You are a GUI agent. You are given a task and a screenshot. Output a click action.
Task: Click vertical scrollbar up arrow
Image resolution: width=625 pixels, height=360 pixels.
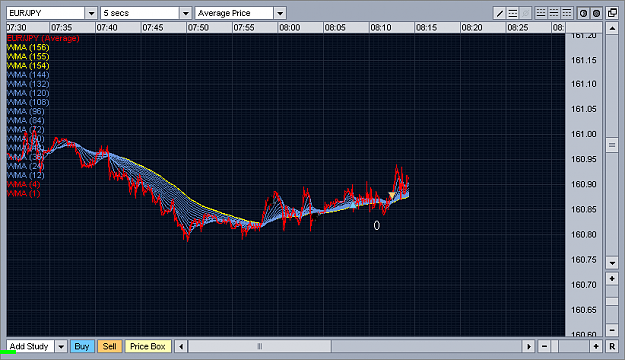(612, 29)
